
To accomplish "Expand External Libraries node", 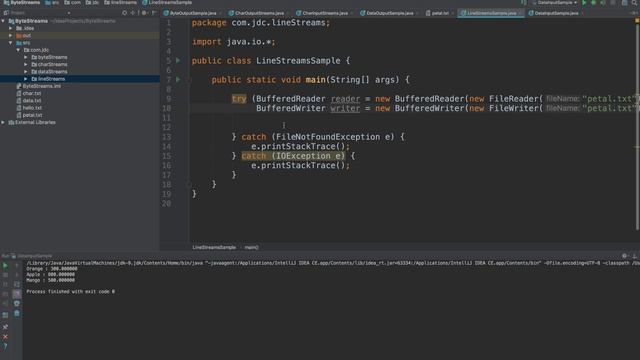I will (x=3, y=122).
